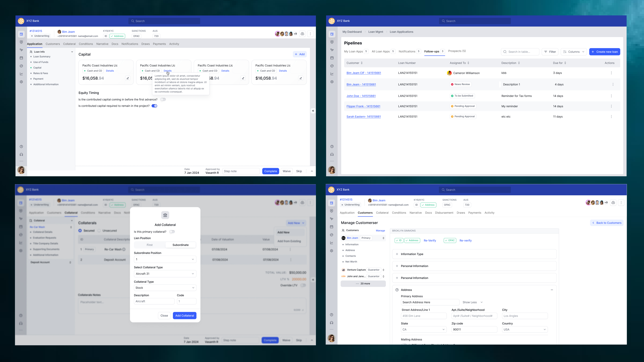Viewport: 644px width, 362px height.
Task: Click the Add Collateral button in dialog
Action: 184,316
